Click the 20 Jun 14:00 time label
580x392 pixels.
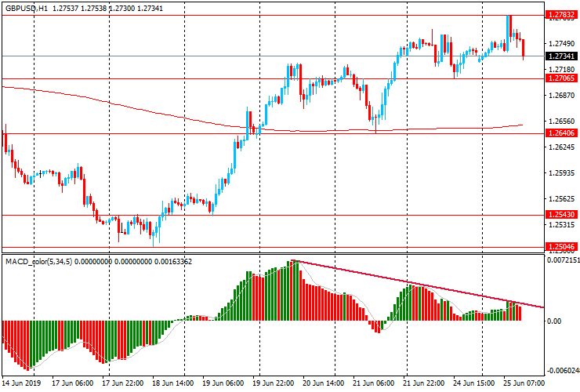pyautogui.click(x=324, y=383)
